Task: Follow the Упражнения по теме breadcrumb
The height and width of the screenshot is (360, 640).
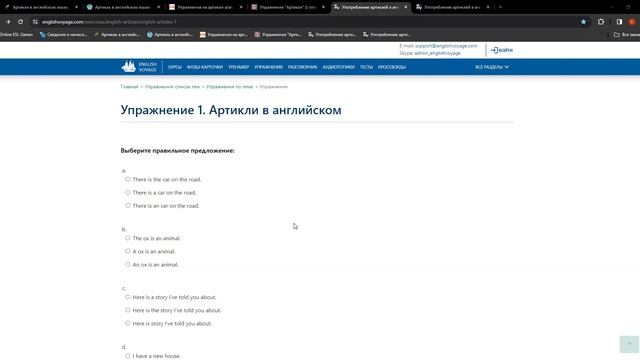Action: (230, 87)
